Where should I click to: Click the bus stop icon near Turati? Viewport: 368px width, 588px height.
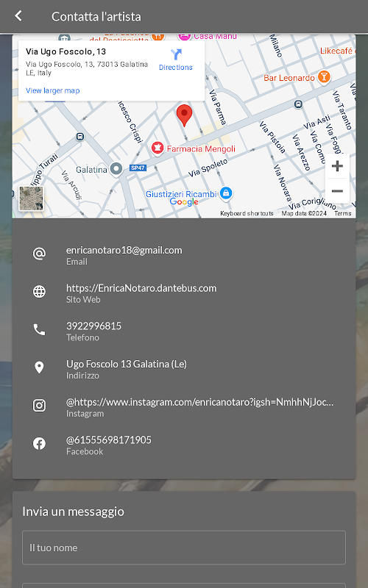[x=80, y=137]
